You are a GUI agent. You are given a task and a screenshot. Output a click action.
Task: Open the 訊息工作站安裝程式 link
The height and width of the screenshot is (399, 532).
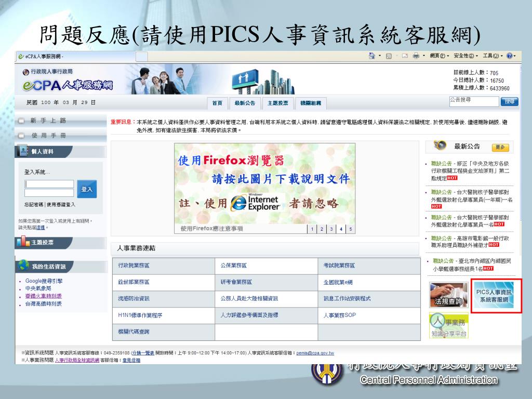pos(347,299)
